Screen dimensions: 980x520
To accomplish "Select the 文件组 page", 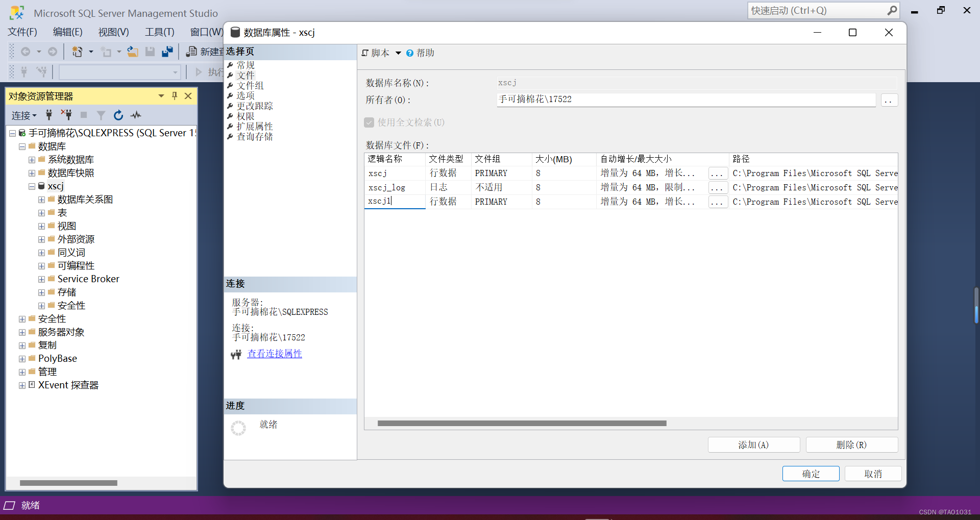I will [250, 86].
